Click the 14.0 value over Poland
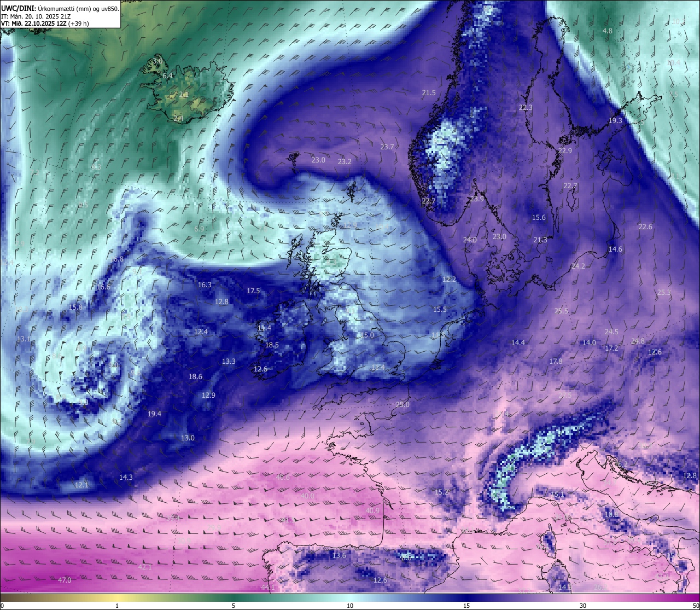700x610 pixels. click(x=589, y=343)
